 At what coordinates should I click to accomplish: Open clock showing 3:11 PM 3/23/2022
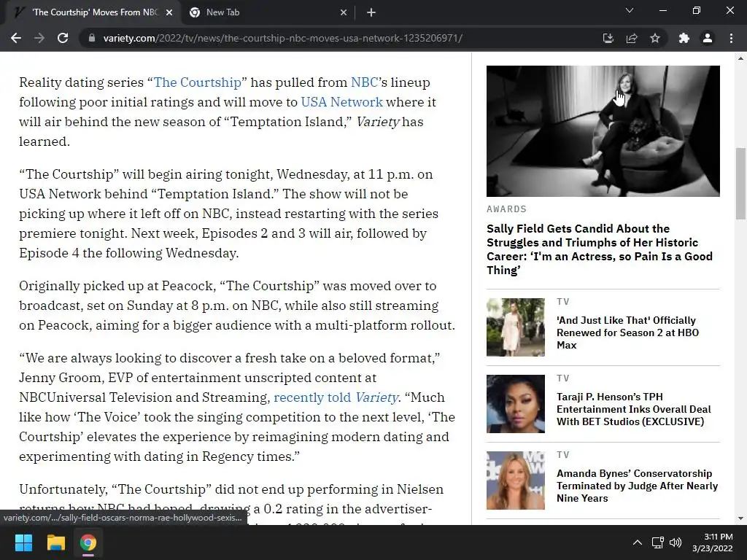(x=712, y=542)
